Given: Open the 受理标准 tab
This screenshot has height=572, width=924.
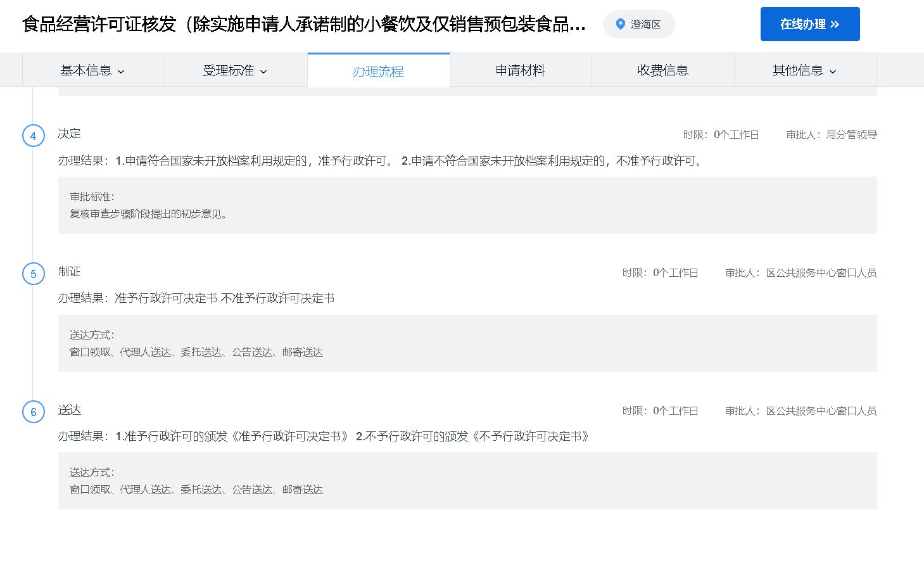Looking at the screenshot, I should pyautogui.click(x=236, y=70).
